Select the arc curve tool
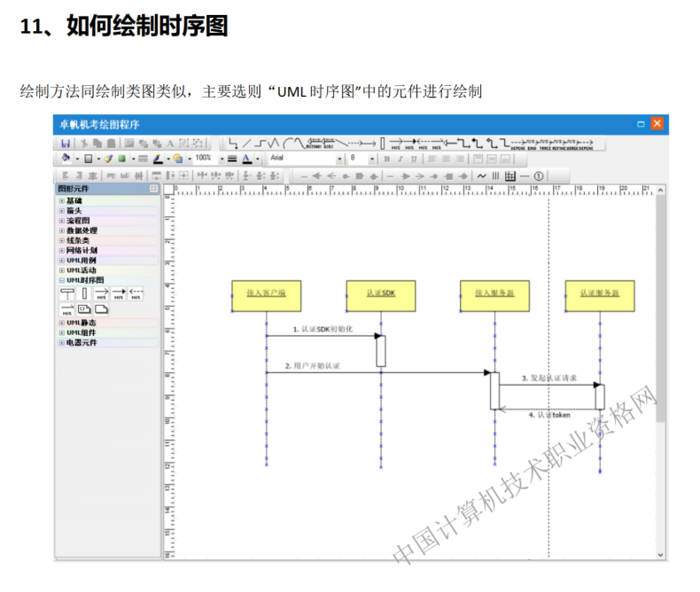The height and width of the screenshot is (592, 700). 287,144
